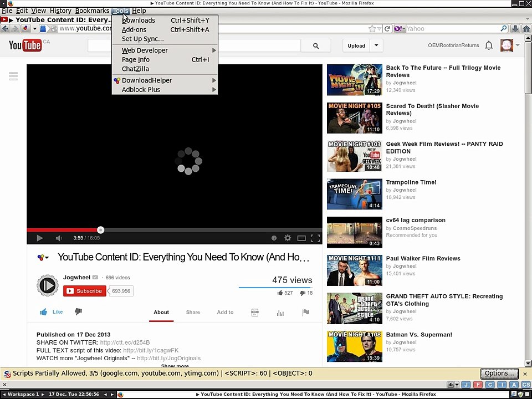
Task: Reload the page with the refresh icon
Action: click(387, 29)
